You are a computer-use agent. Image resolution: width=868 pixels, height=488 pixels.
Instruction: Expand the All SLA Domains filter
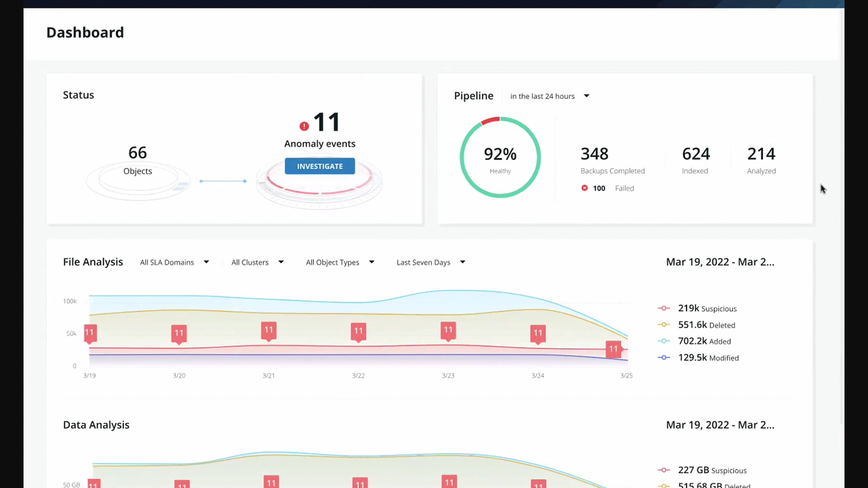pos(174,262)
